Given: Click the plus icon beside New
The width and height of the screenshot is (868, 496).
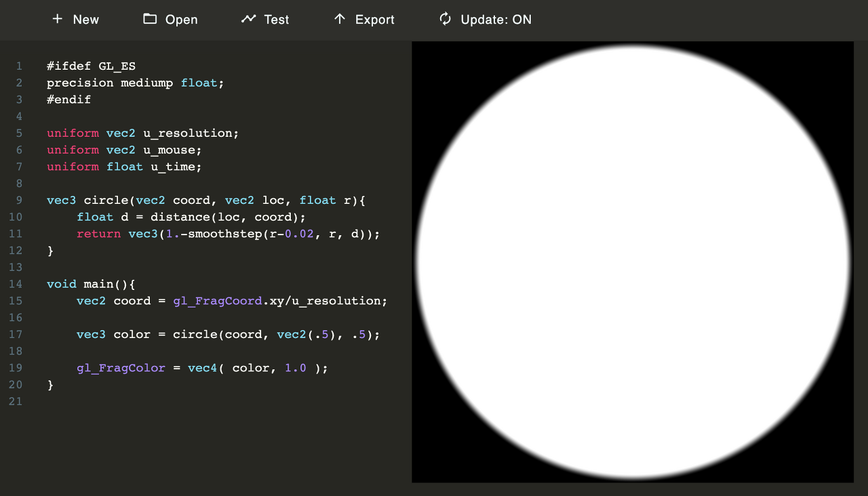Looking at the screenshot, I should tap(58, 19).
